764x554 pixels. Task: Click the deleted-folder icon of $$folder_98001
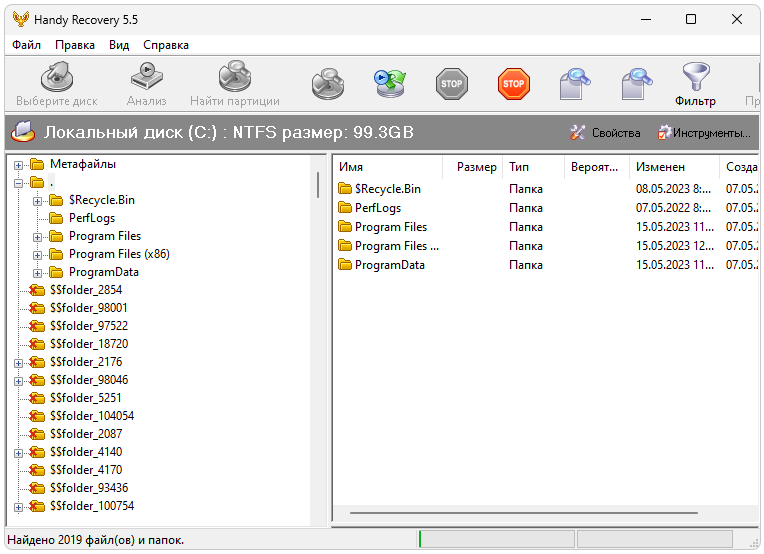click(x=37, y=308)
